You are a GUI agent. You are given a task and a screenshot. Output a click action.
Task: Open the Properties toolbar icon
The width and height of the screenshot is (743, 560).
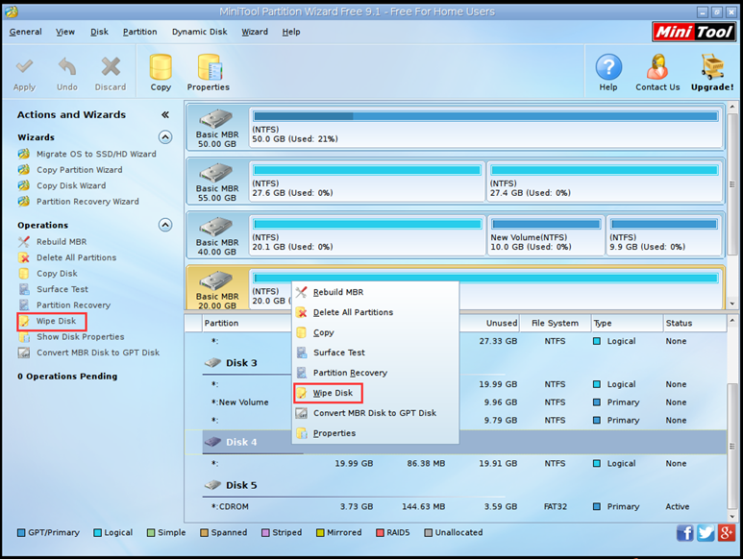point(209,66)
